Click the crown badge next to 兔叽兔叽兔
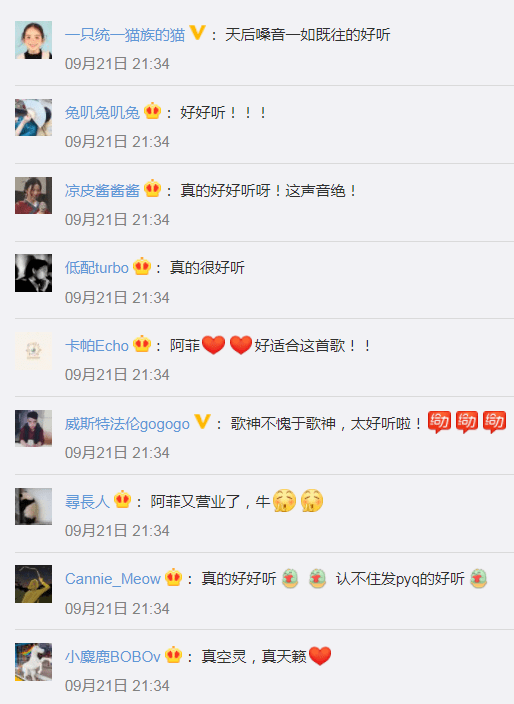Screen dimensions: 514x704 (153, 110)
